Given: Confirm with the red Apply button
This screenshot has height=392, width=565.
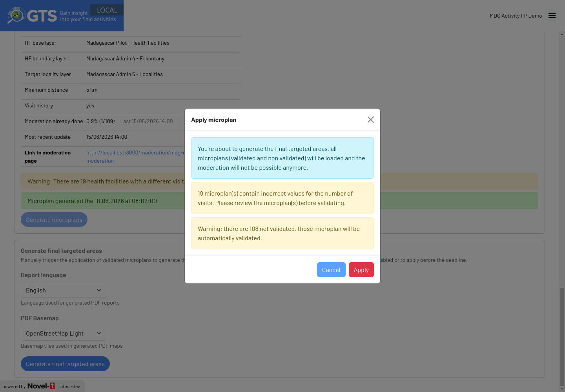Looking at the screenshot, I should [x=361, y=270].
